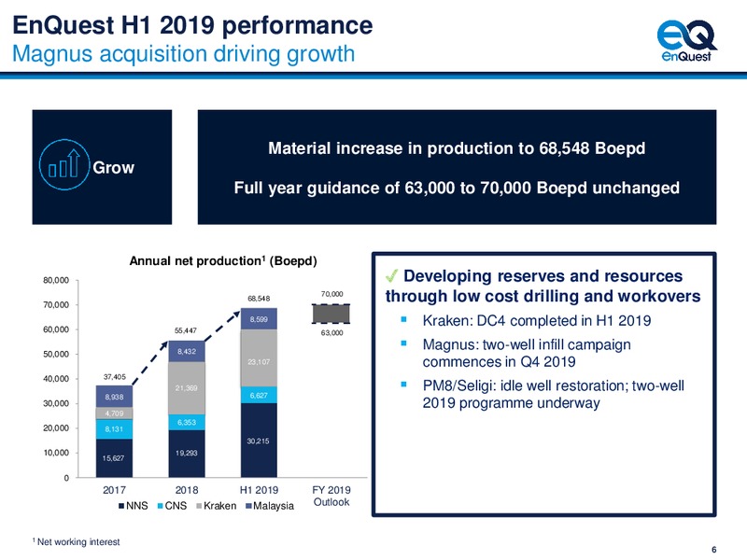
Task: Click the total label 37,405
Action: 114,377
